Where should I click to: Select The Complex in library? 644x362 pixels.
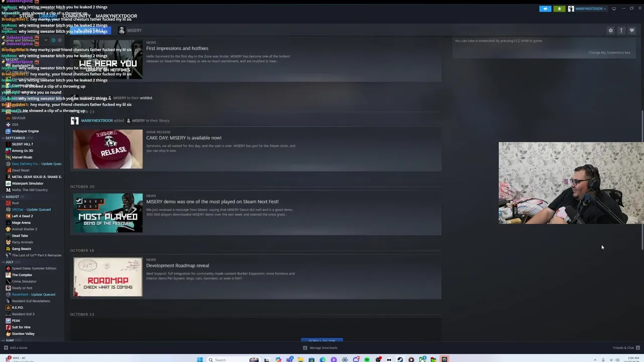click(22, 275)
